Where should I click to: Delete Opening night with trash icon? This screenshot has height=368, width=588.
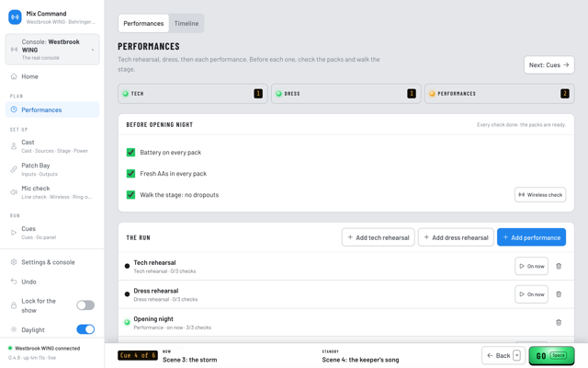click(559, 323)
